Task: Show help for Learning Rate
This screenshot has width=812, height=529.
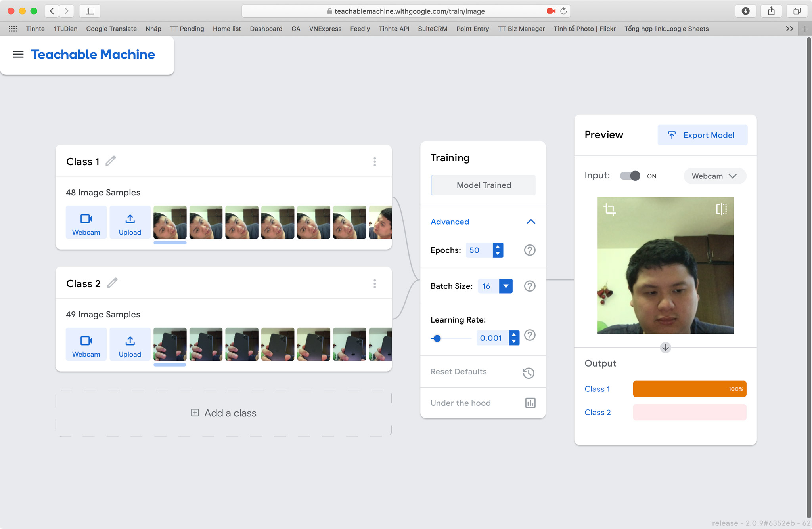Action: tap(530, 335)
